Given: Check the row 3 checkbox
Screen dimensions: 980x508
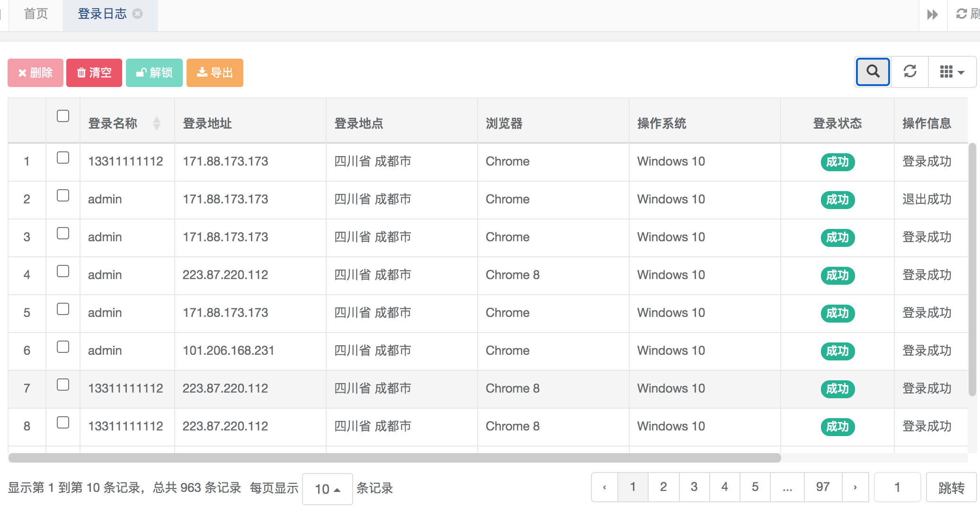Looking at the screenshot, I should coord(63,233).
